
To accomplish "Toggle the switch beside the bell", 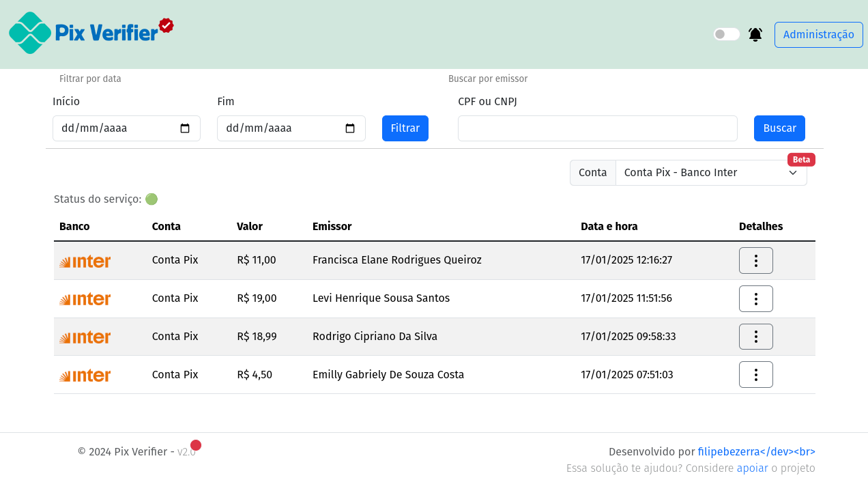I will 727,34.
